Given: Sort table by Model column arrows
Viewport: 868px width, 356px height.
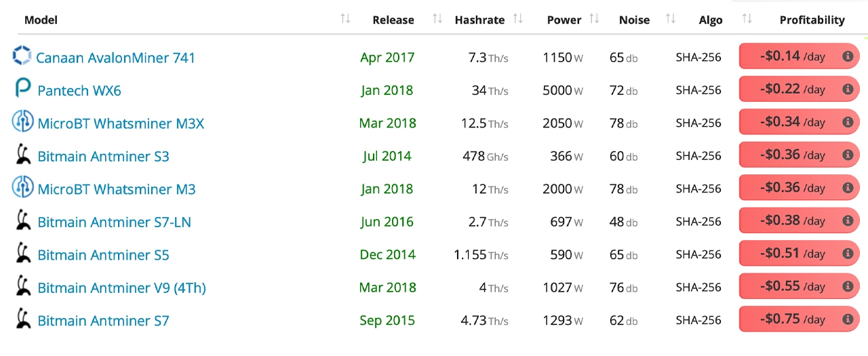Looking at the screenshot, I should 345,19.
